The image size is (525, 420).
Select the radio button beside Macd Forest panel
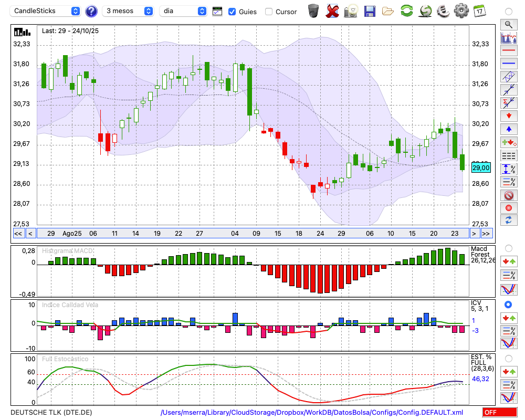[508, 248]
